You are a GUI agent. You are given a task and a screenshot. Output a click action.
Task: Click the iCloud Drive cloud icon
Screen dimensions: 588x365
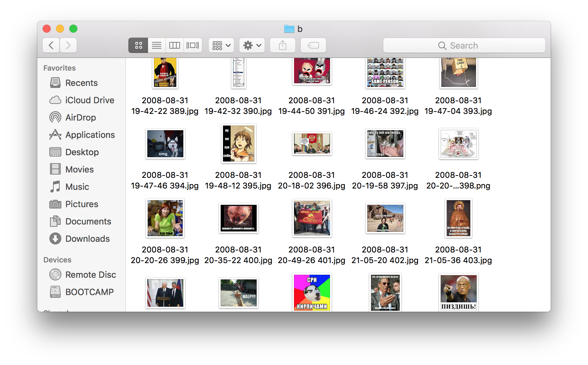(x=55, y=100)
